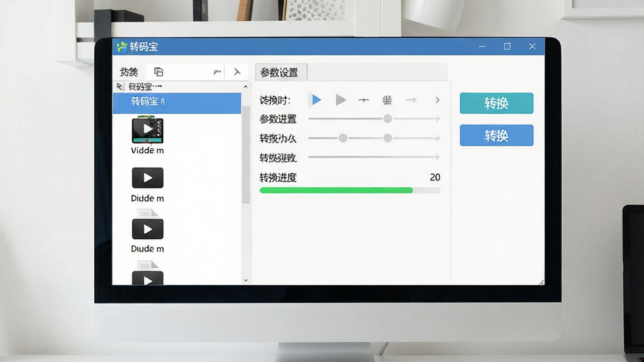Expand the chevron at the end of the playback row
Screen dimensions: 644x362
438,100
